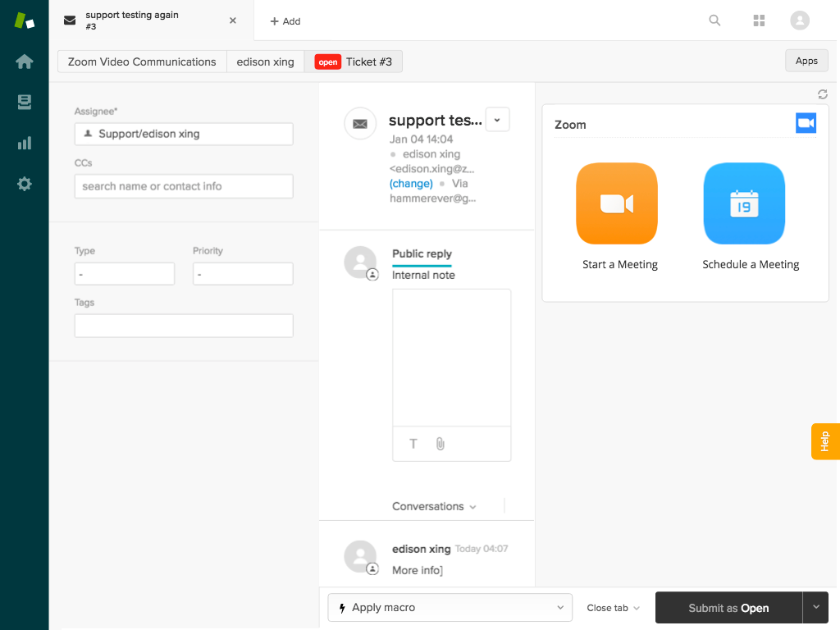Image resolution: width=840 pixels, height=630 pixels.
Task: Click the search magnifier icon
Action: pyautogui.click(x=714, y=21)
